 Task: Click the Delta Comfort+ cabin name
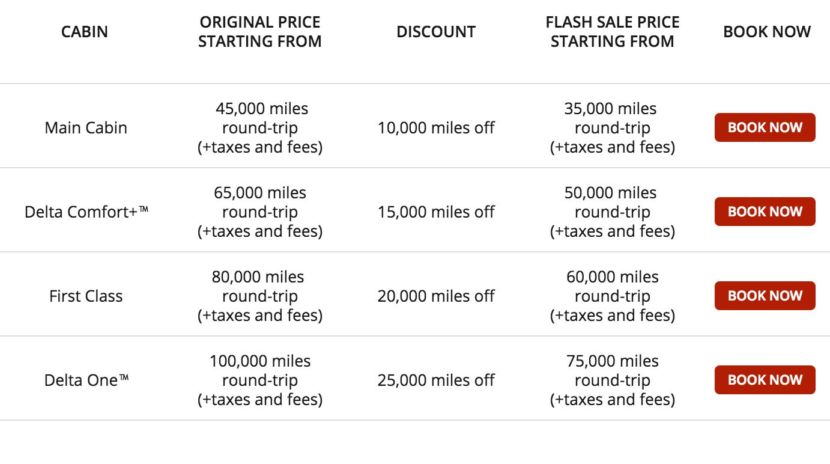tap(86, 212)
